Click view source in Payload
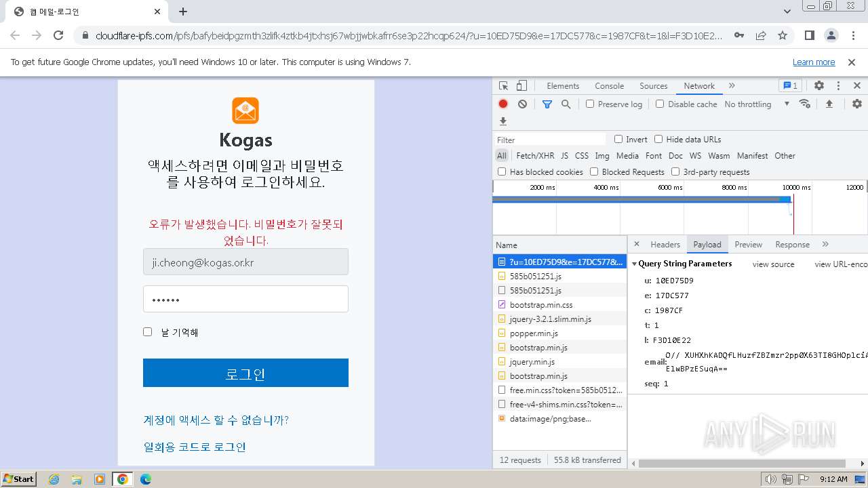This screenshot has width=868, height=488. [x=773, y=264]
